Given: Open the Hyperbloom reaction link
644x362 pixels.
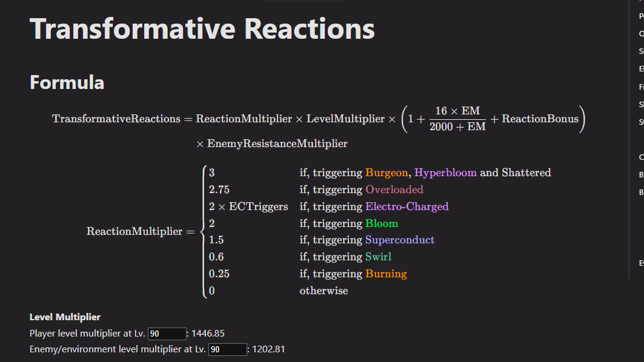Looking at the screenshot, I should point(445,173).
